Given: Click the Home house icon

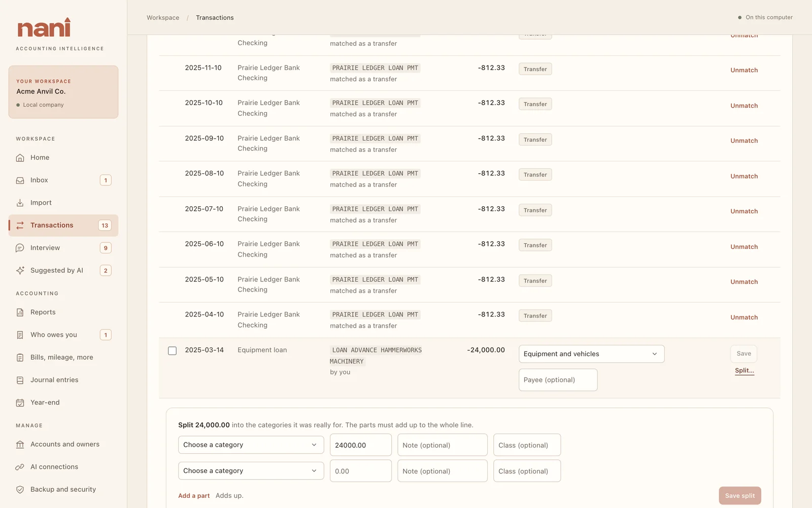Looking at the screenshot, I should click(x=20, y=157).
